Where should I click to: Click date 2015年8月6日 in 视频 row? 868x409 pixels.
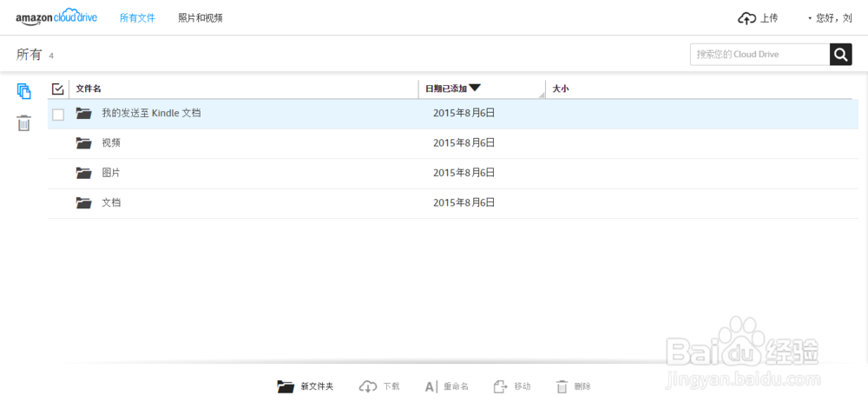pos(464,142)
